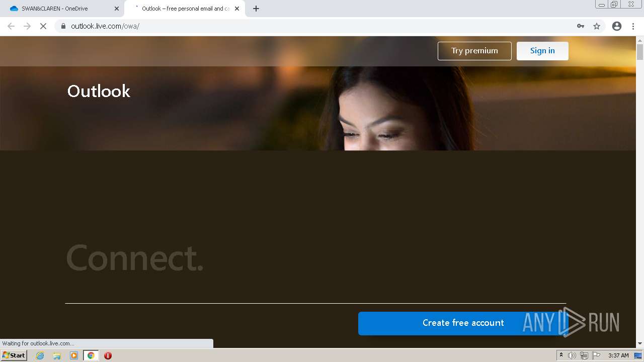Go back to previous page
644x362 pixels.
tap(11, 26)
